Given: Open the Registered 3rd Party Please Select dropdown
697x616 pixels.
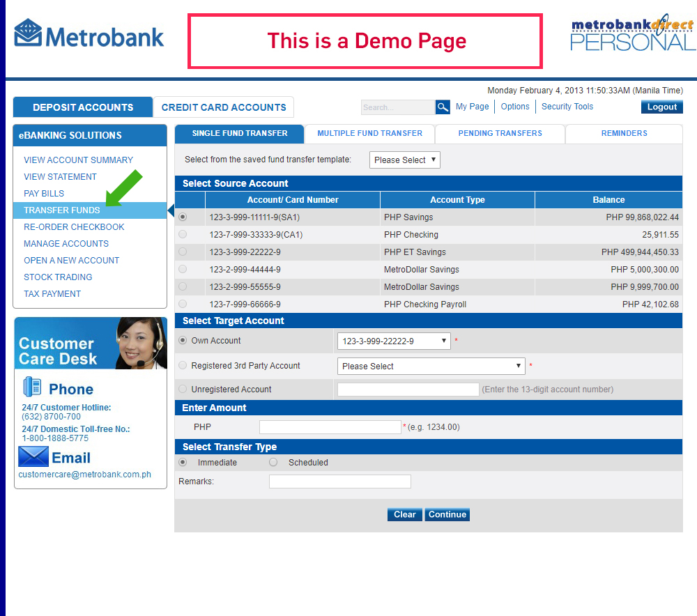Looking at the screenshot, I should point(431,367).
